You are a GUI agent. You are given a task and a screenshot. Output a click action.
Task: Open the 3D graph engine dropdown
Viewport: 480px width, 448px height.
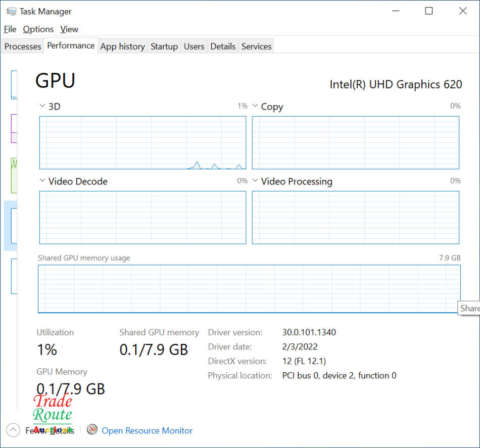42,106
